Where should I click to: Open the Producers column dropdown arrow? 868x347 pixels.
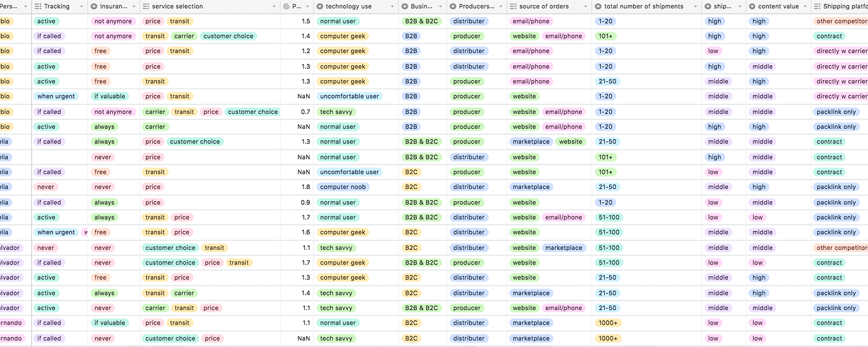point(501,7)
